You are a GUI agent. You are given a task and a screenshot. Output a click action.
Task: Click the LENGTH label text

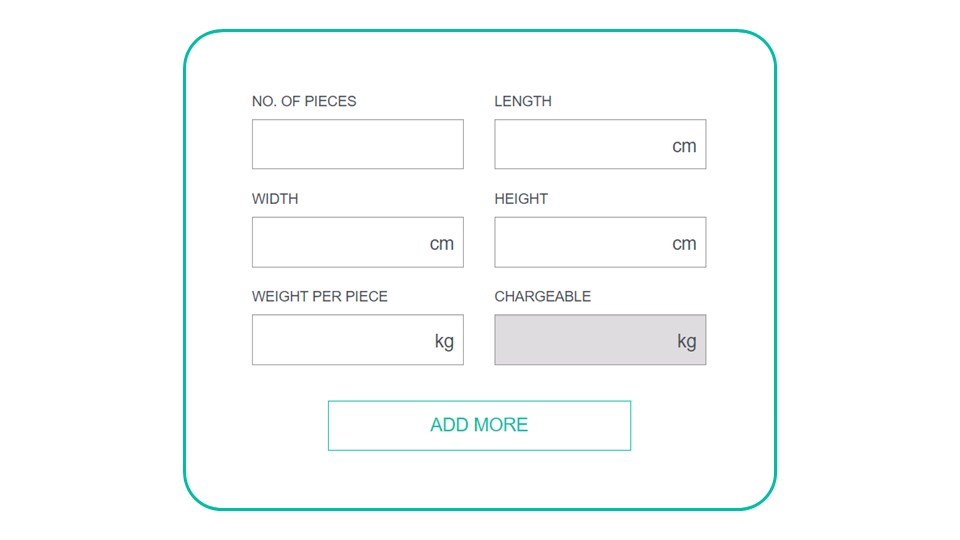coord(523,101)
